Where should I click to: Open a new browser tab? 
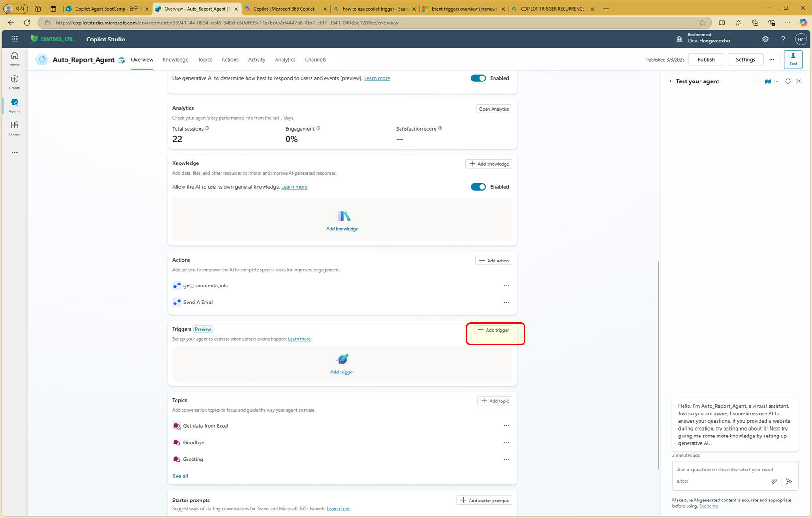pos(606,9)
